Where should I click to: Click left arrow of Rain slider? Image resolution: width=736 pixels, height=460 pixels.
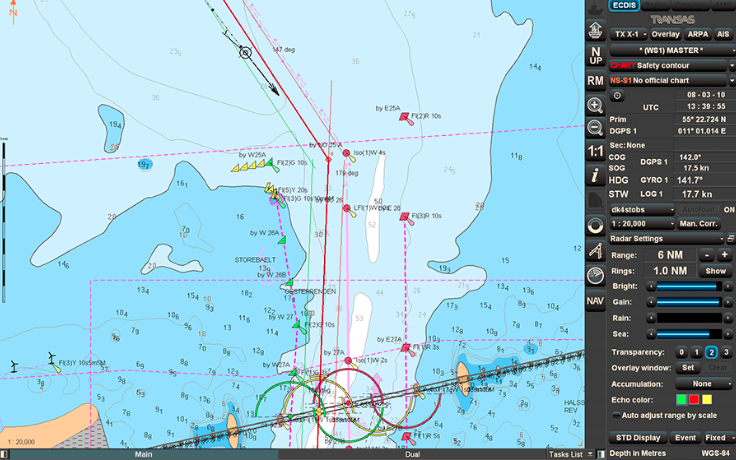[x=651, y=318]
